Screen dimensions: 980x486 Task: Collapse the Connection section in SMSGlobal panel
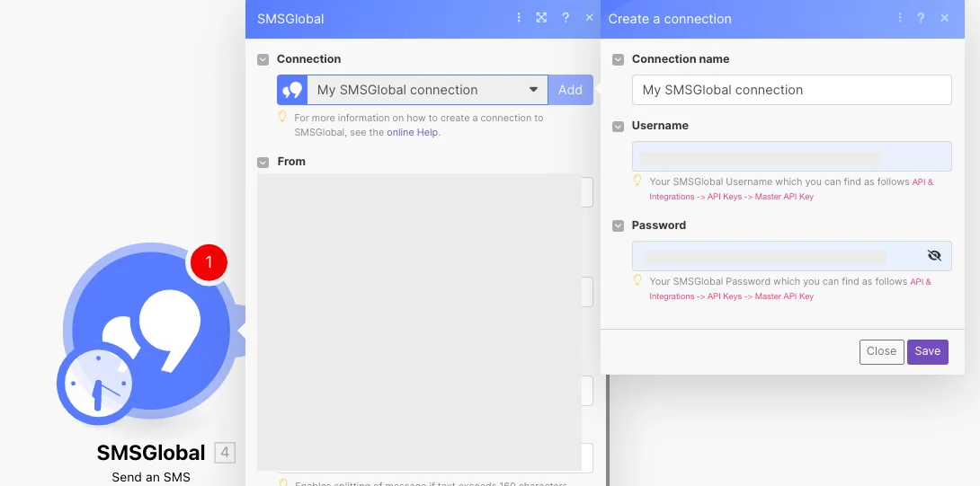263,59
